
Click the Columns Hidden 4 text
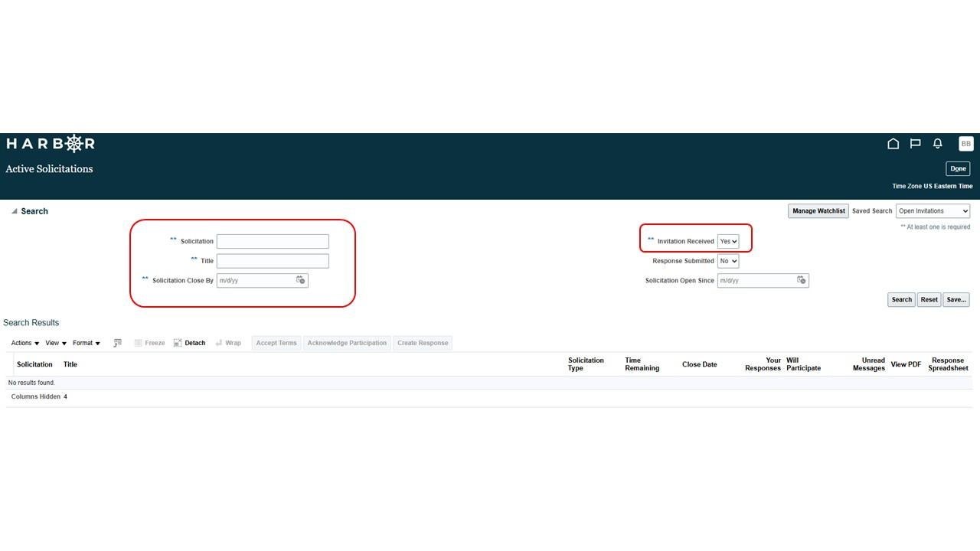click(x=39, y=397)
